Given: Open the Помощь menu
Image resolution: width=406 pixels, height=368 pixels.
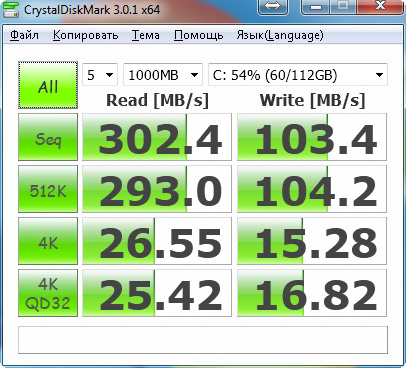Looking at the screenshot, I should (199, 35).
